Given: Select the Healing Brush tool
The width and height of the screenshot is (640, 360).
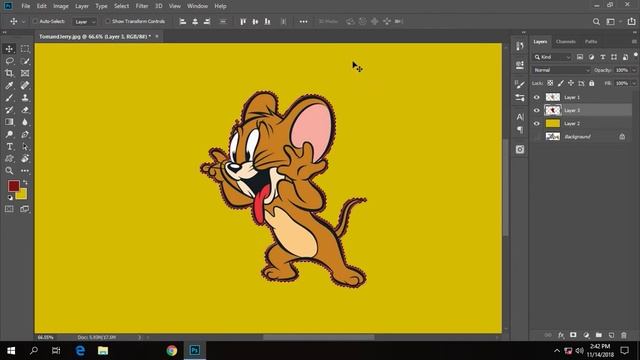Looking at the screenshot, I should (25, 85).
